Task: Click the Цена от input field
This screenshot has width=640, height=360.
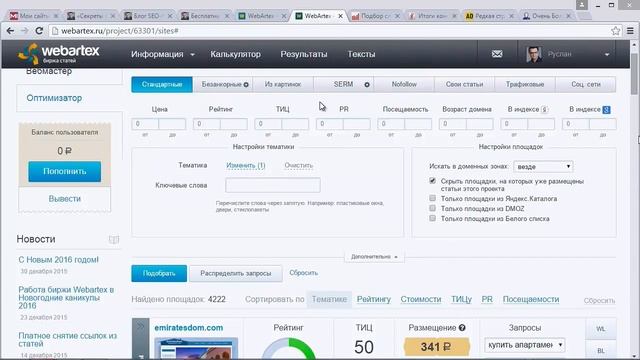Action: [145, 124]
